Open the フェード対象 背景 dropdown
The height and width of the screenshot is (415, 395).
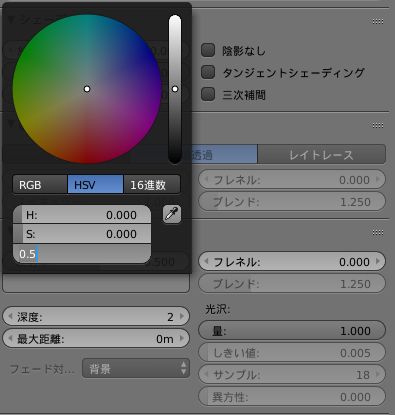click(x=136, y=368)
